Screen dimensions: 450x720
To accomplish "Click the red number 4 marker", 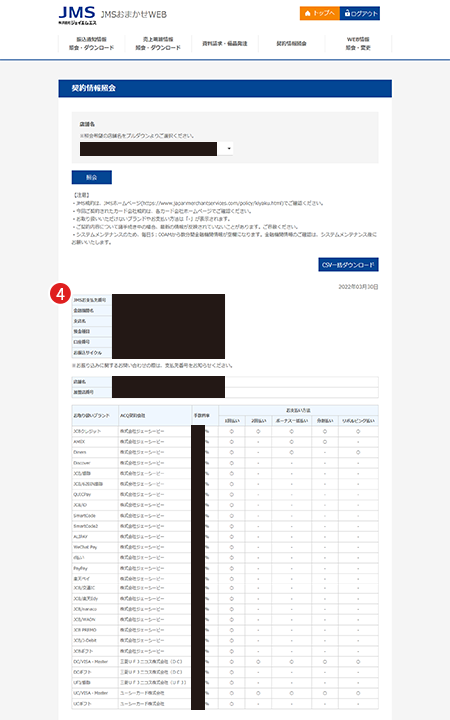I will (60, 293).
